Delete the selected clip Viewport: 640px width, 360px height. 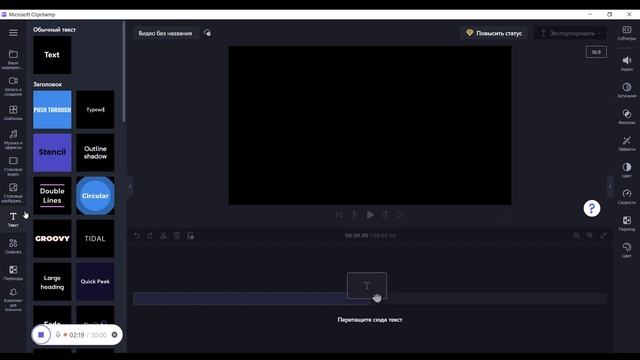click(x=177, y=236)
